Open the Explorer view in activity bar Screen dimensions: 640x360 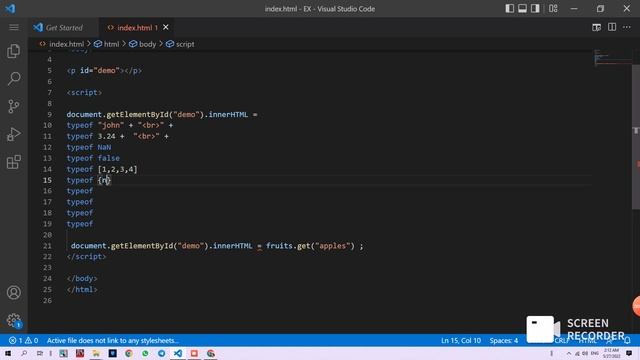point(14,51)
